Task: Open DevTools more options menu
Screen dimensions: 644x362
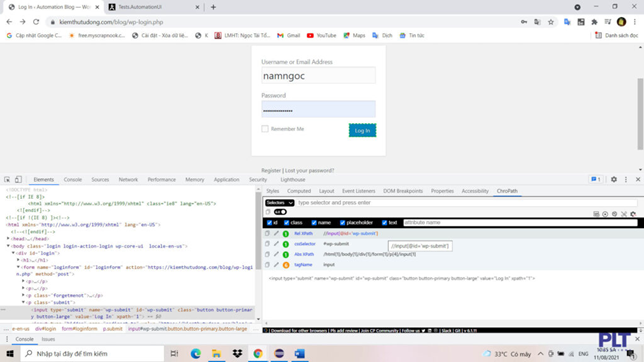Action: 626,180
